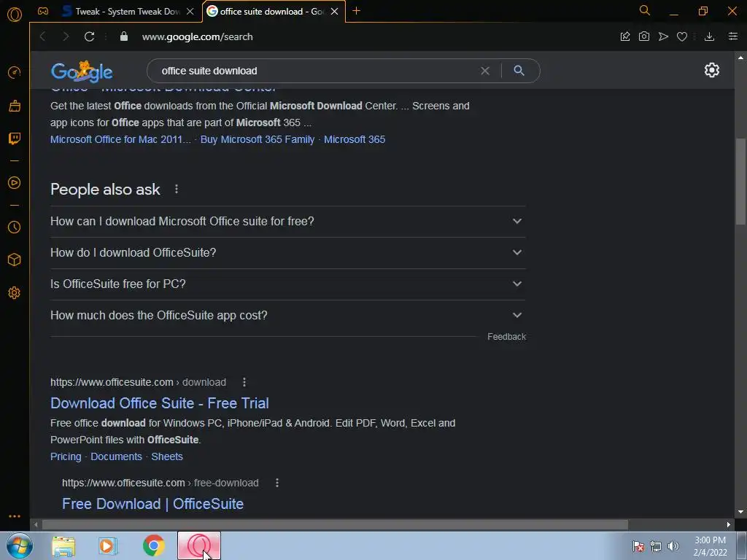Open Chrome from the taskbar

pyautogui.click(x=153, y=545)
